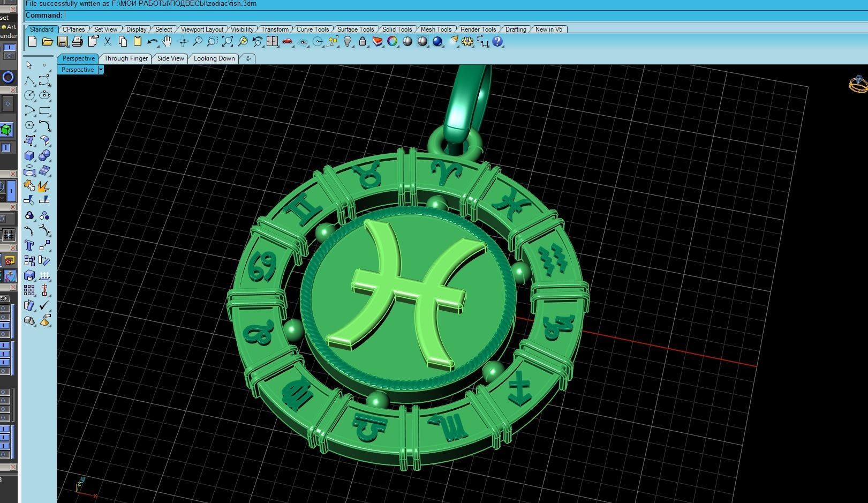Screen dimensions: 868x503
Task: Open the Render Tools toolbar tab
Action: [478, 29]
